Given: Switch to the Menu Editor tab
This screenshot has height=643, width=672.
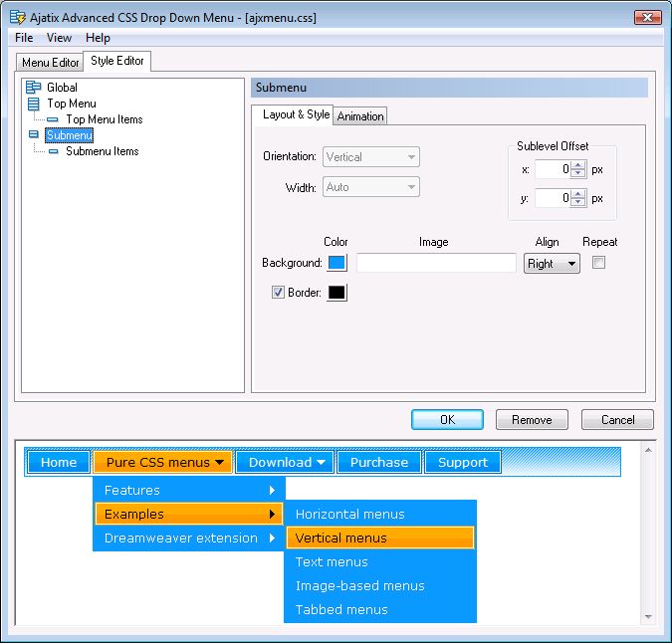Looking at the screenshot, I should [x=50, y=63].
